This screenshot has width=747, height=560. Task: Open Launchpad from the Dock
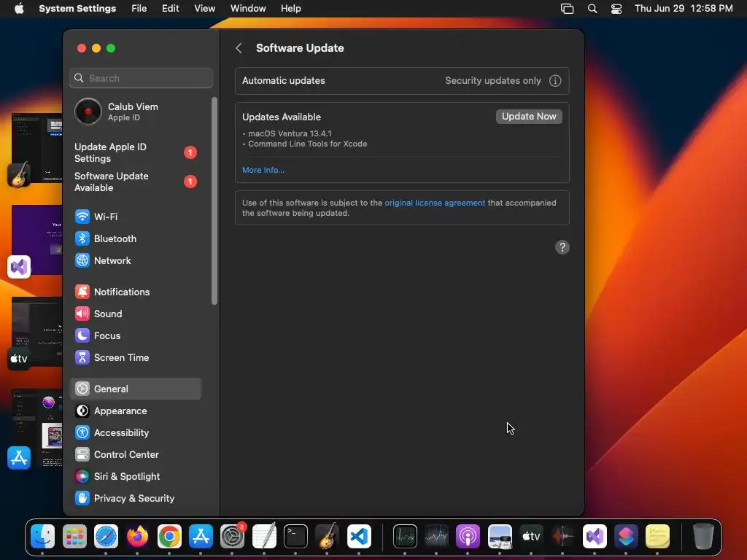click(74, 536)
